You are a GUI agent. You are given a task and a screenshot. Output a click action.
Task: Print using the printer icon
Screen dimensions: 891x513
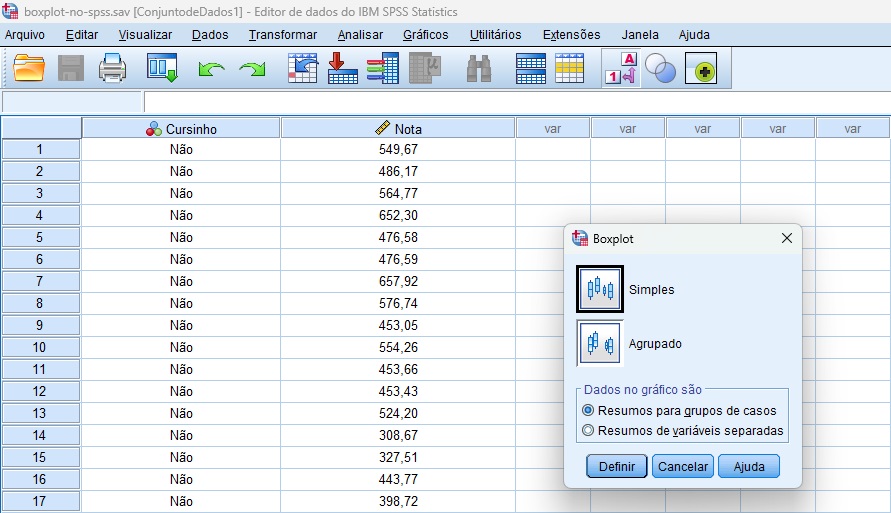click(113, 68)
